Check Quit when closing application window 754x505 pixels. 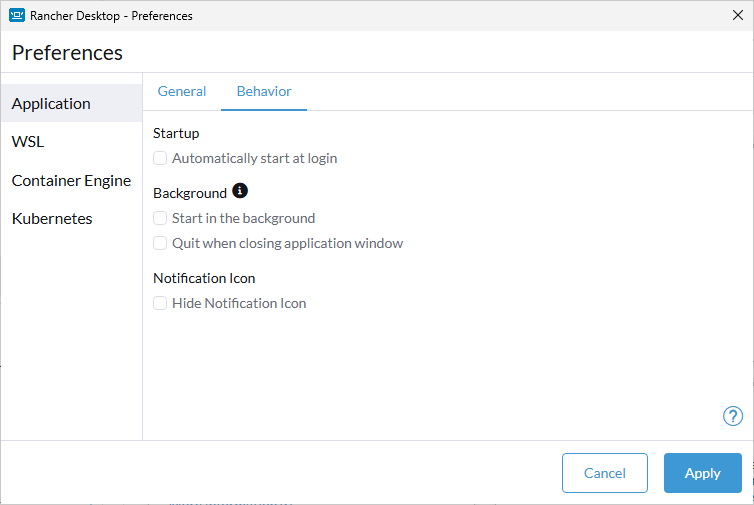point(160,243)
